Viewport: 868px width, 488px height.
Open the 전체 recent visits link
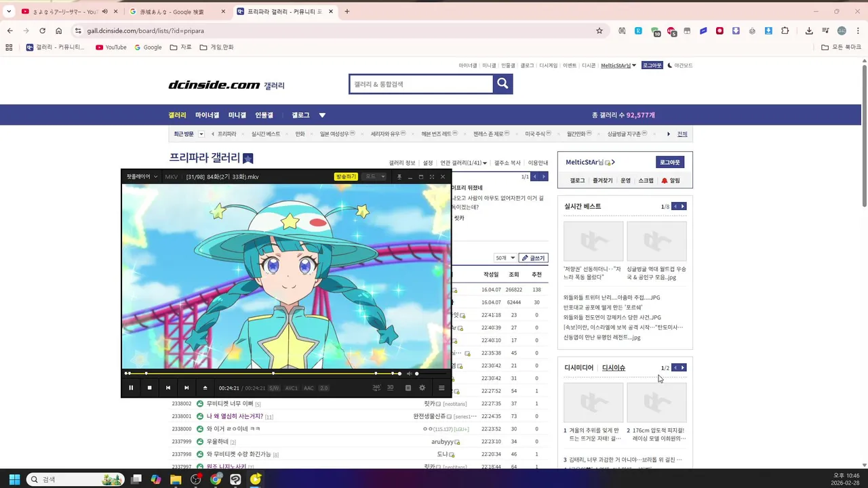point(682,134)
